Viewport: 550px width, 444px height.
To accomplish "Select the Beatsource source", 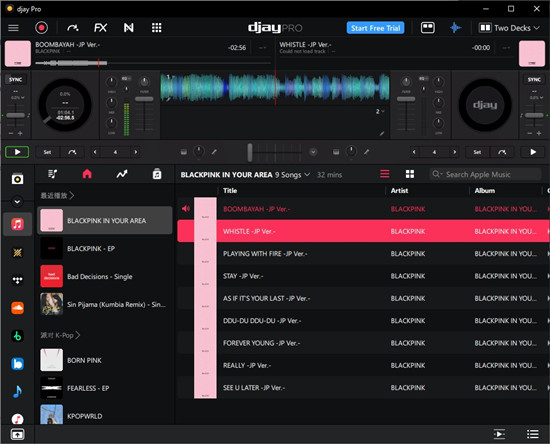I will pyautogui.click(x=17, y=364).
